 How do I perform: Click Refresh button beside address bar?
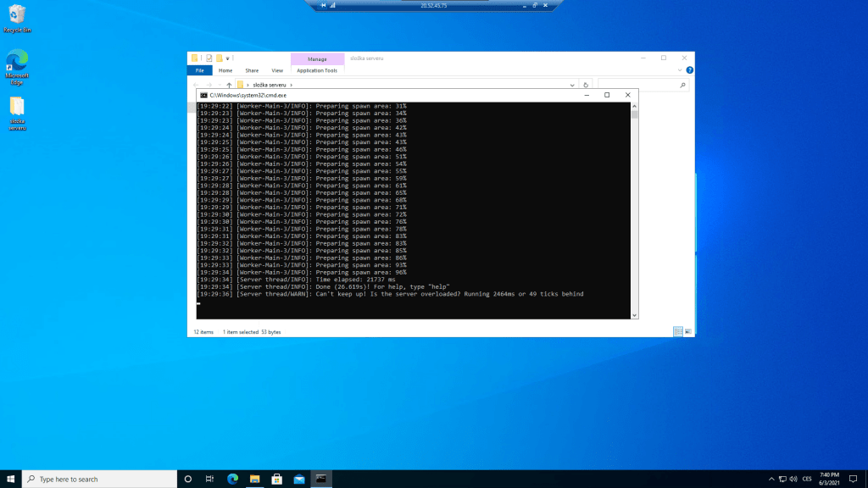pyautogui.click(x=586, y=85)
